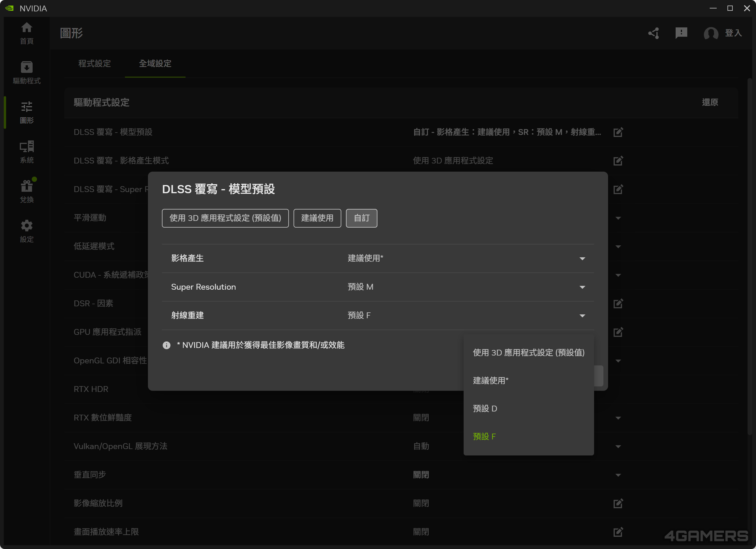
Task: Open the 設定 gear sidebar icon
Action: click(27, 231)
